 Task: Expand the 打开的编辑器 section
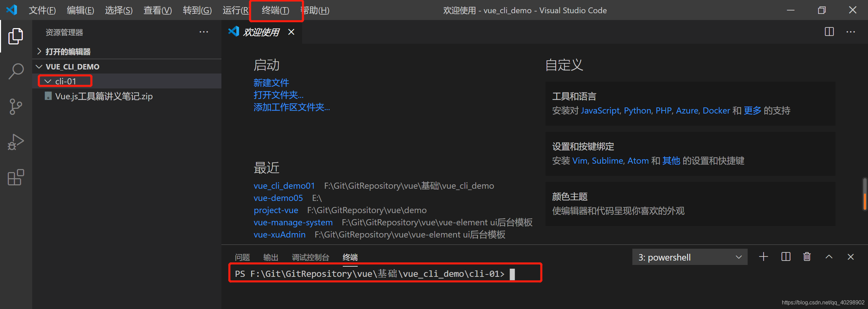[127, 52]
